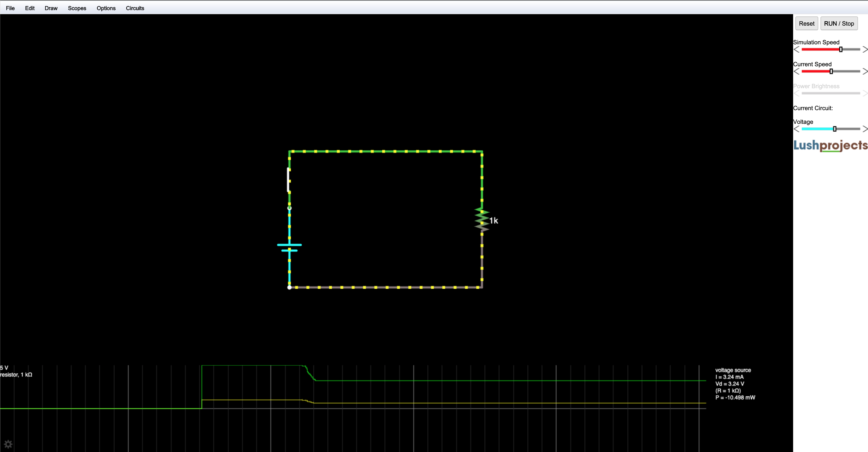
Task: Click right arrow of Simulation Speed slider
Action: (x=865, y=50)
